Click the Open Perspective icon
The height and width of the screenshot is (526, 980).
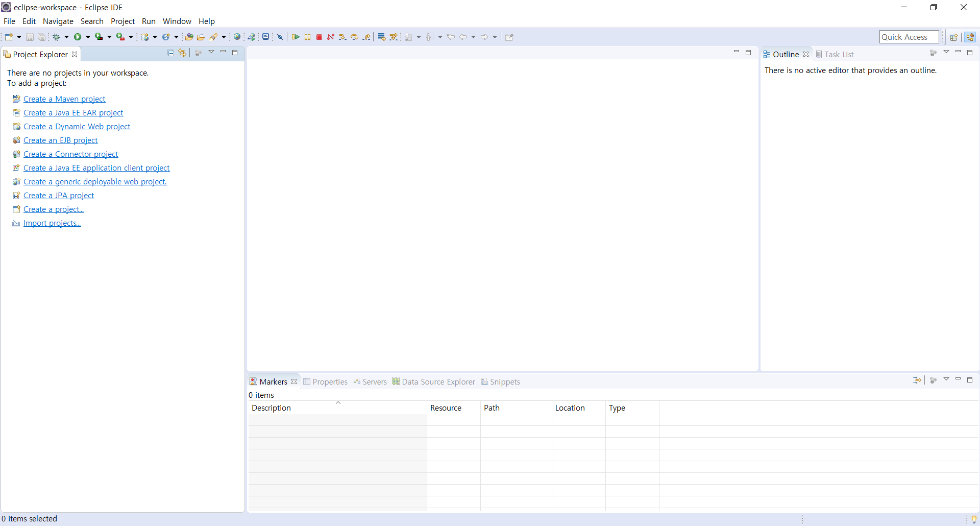pyautogui.click(x=953, y=37)
